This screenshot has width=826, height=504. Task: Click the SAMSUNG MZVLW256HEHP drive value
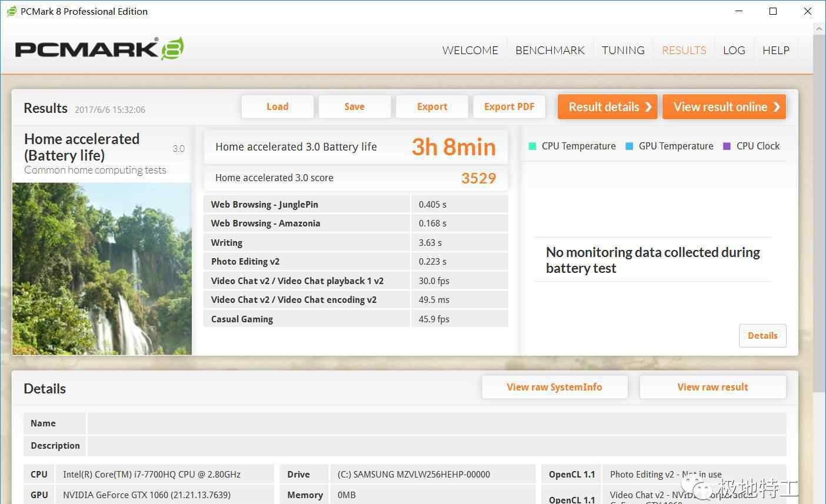click(414, 475)
